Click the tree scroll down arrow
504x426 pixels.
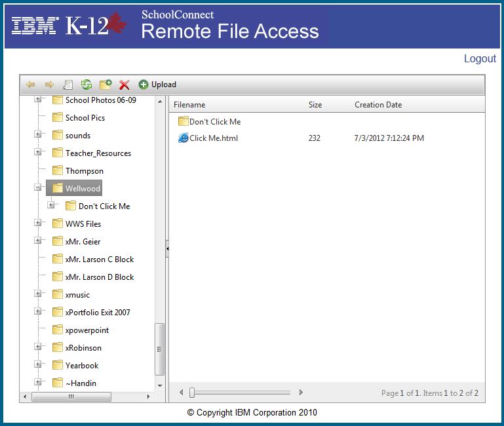(160, 385)
